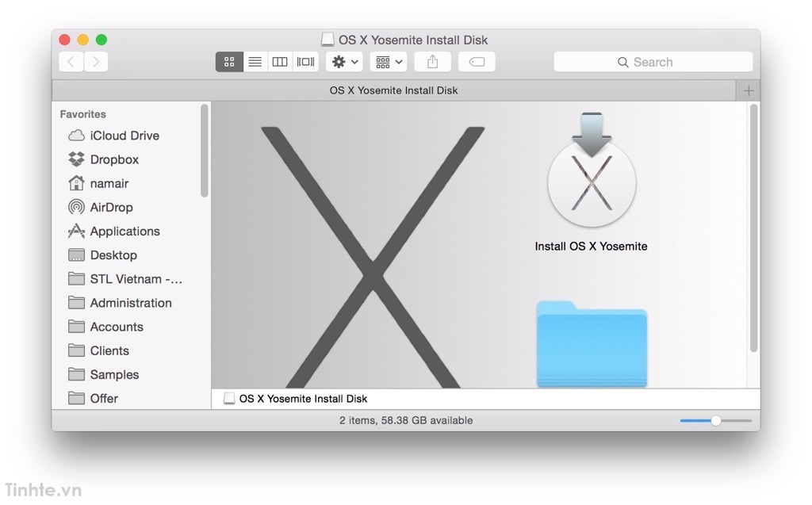Open STL Vietnam folder in sidebar
The width and height of the screenshot is (812, 505).
point(125,278)
